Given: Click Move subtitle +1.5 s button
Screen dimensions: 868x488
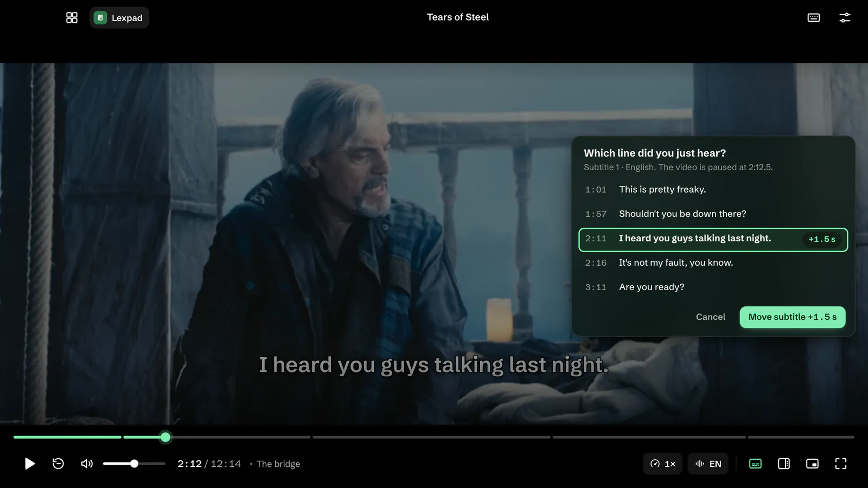Looking at the screenshot, I should pos(792,317).
